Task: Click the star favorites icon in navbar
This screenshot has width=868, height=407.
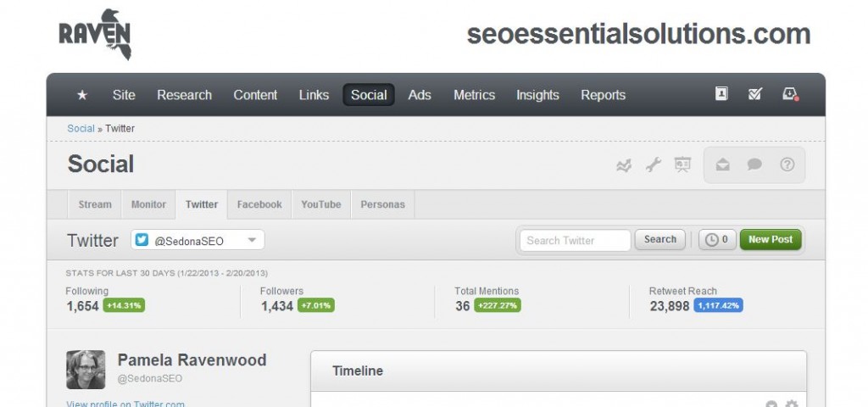Action: (82, 95)
